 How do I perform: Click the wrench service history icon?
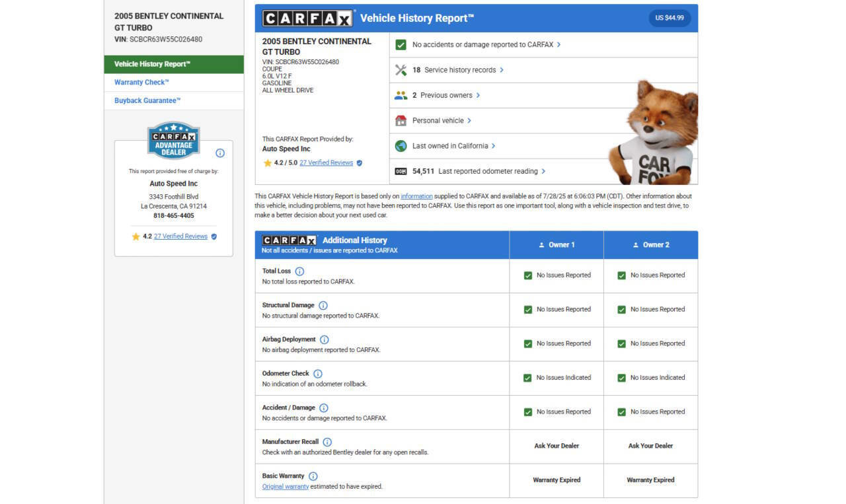(401, 70)
